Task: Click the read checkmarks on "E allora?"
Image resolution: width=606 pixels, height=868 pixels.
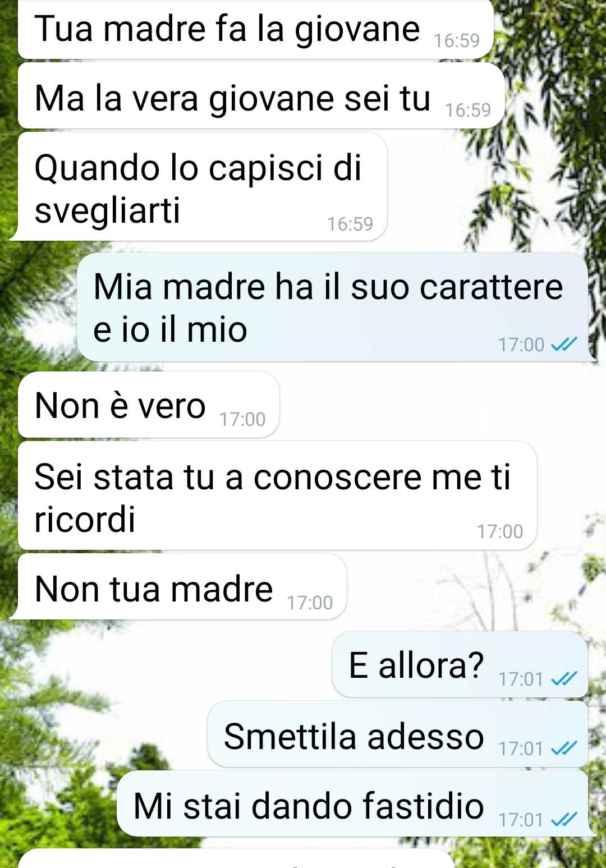Action: click(563, 679)
